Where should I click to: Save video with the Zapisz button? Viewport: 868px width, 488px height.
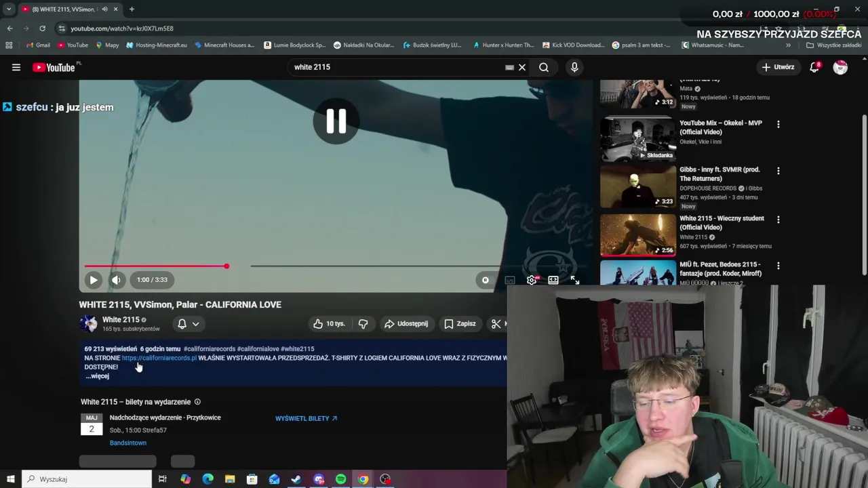pos(460,324)
